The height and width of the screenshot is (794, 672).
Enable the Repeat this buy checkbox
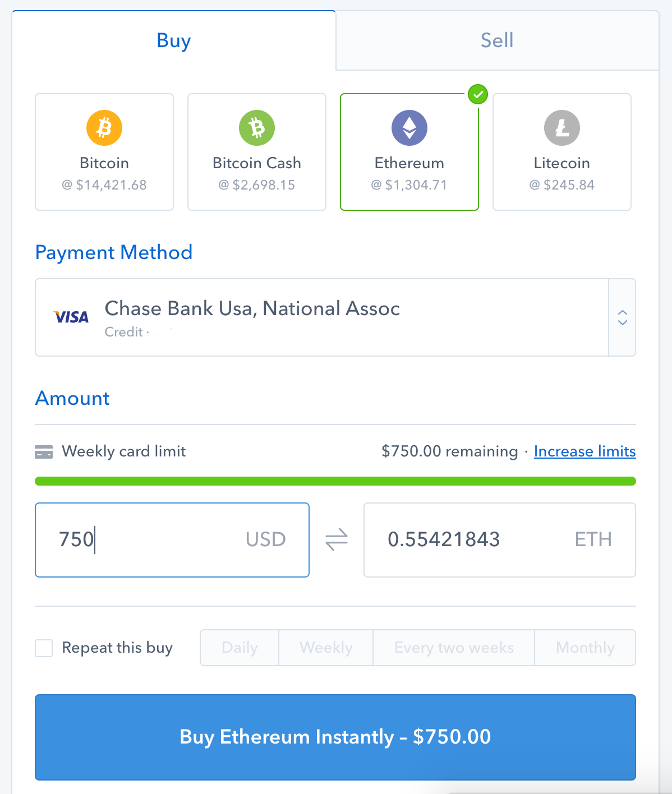pyautogui.click(x=44, y=648)
